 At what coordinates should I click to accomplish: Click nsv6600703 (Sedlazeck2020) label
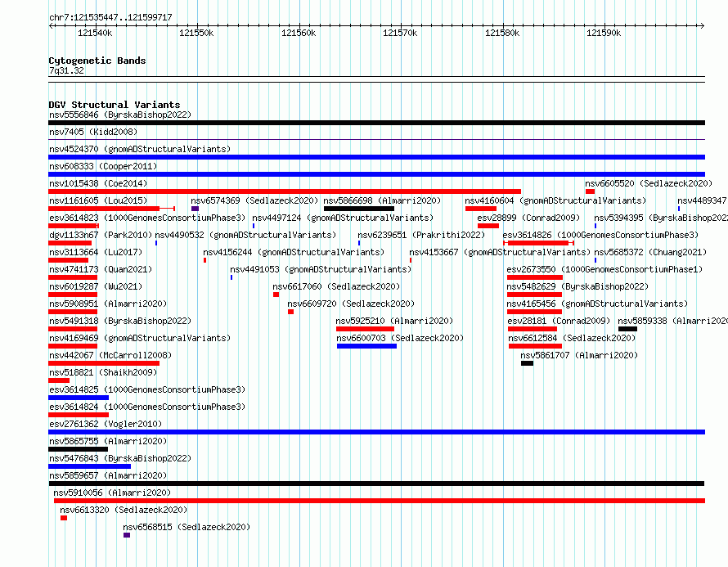point(400,338)
